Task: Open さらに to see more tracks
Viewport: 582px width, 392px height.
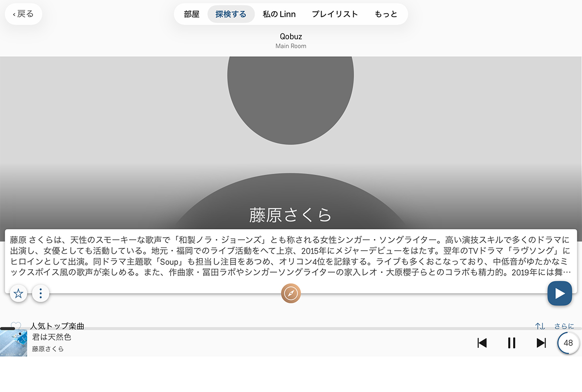Action: point(564,326)
